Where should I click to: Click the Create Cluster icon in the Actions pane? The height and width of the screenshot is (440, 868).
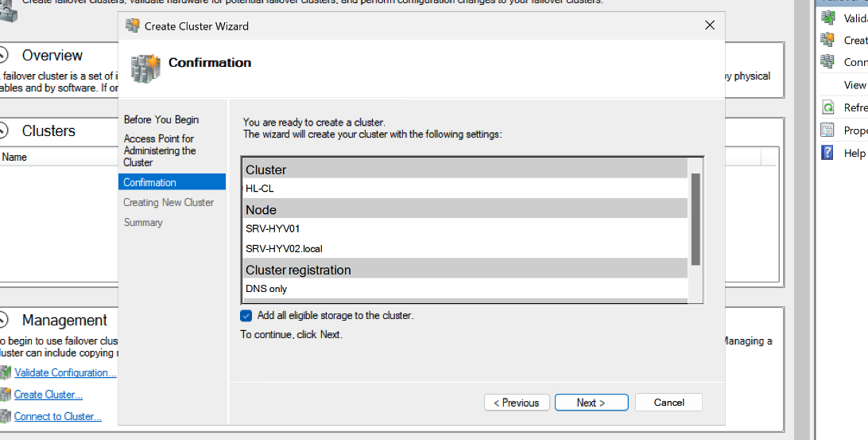pyautogui.click(x=828, y=40)
